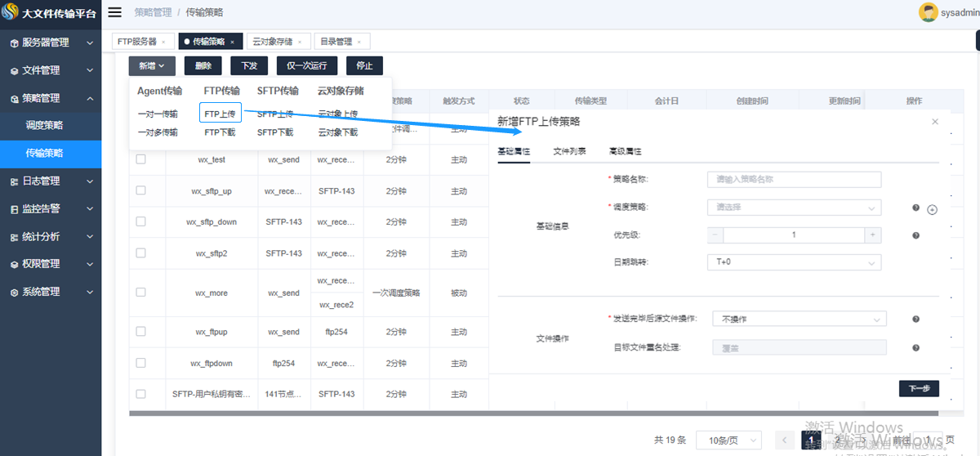This screenshot has height=456, width=980.
Task: Close the 目录管理 tab with its x
Action: 360,42
